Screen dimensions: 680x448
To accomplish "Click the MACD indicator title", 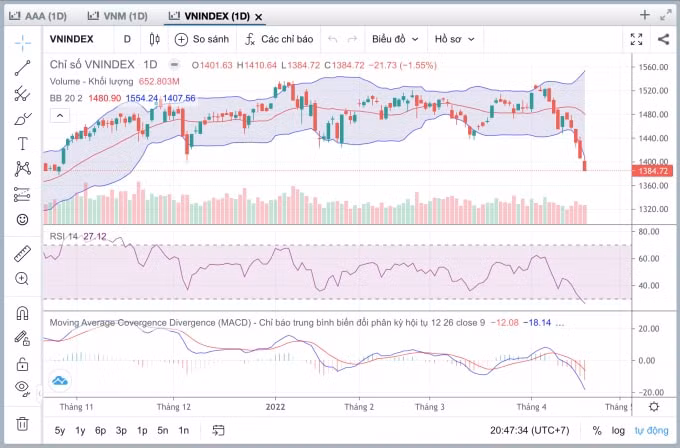I will [267, 323].
